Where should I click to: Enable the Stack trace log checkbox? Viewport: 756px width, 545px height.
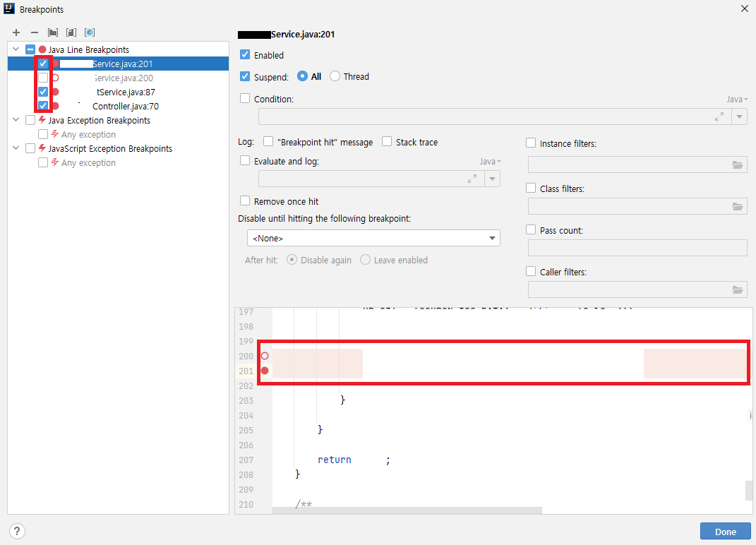click(x=387, y=141)
